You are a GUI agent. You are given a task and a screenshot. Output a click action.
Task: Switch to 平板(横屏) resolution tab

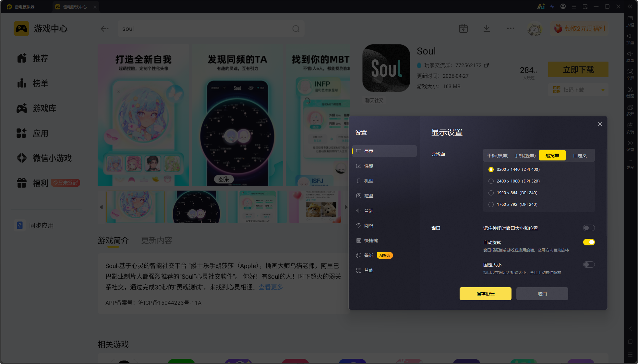tap(498, 156)
